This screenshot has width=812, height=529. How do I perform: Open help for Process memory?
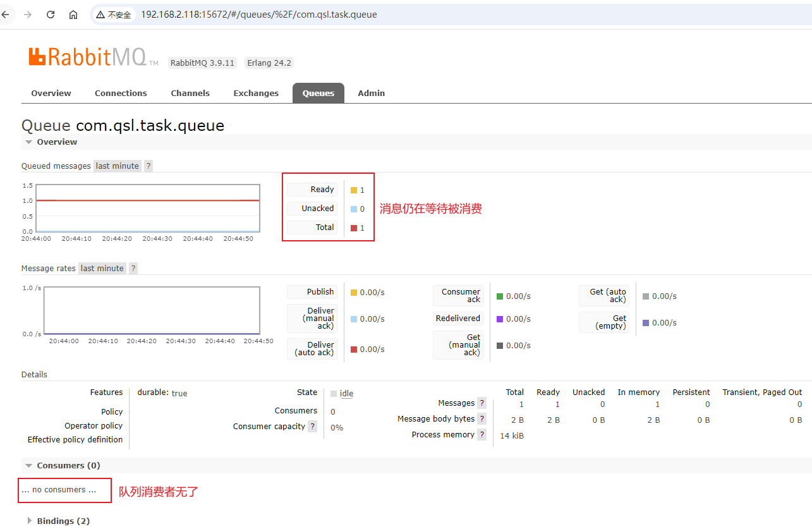click(482, 435)
